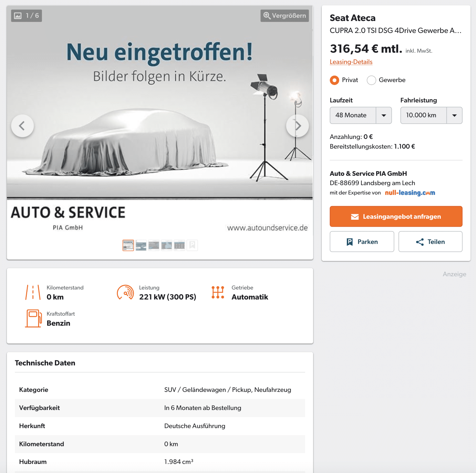Image resolution: width=476 pixels, height=473 pixels.
Task: Click SUV / Geländewagen / Pickup, Neufahrzeug value
Action: (x=228, y=390)
